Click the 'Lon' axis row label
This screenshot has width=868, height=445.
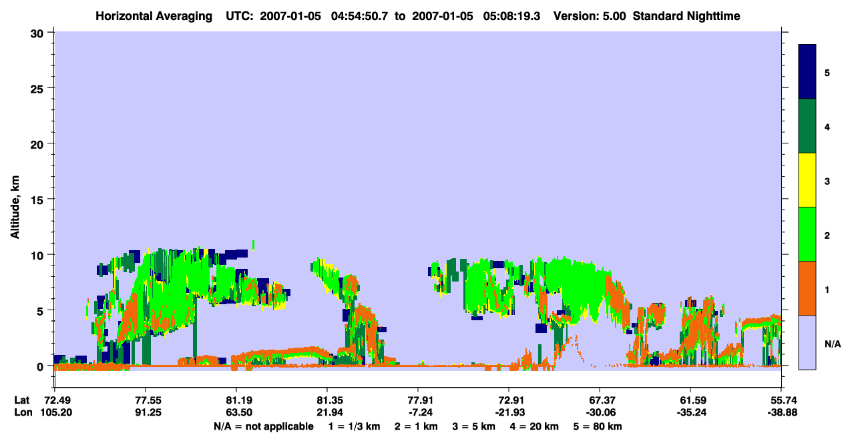[22, 412]
